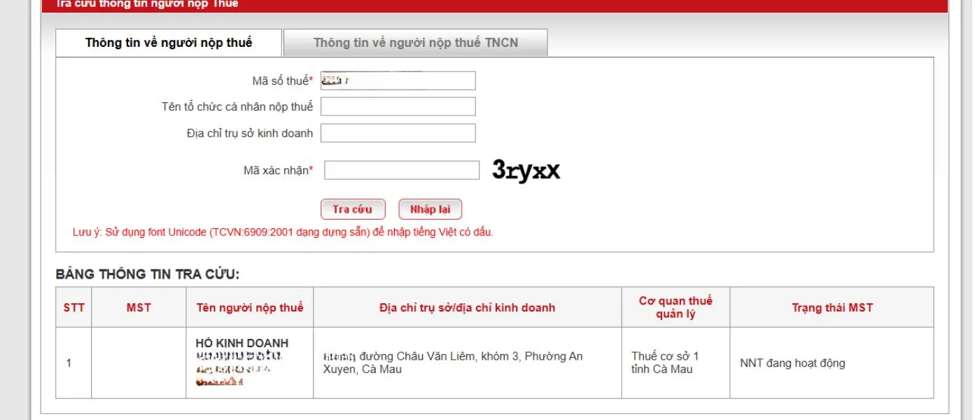Viewport: 980px width, 420px height.
Task: Click the 'Tên người nộp thuế' column header
Action: tap(249, 307)
